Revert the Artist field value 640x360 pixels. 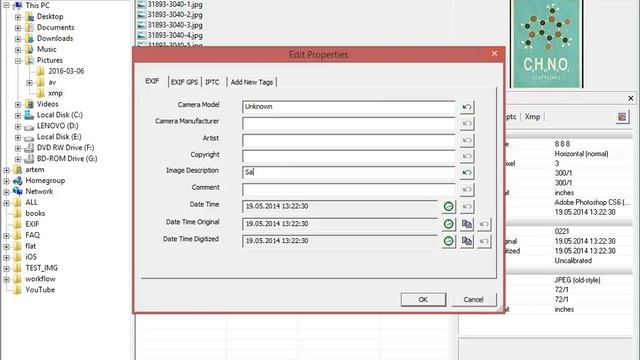467,140
